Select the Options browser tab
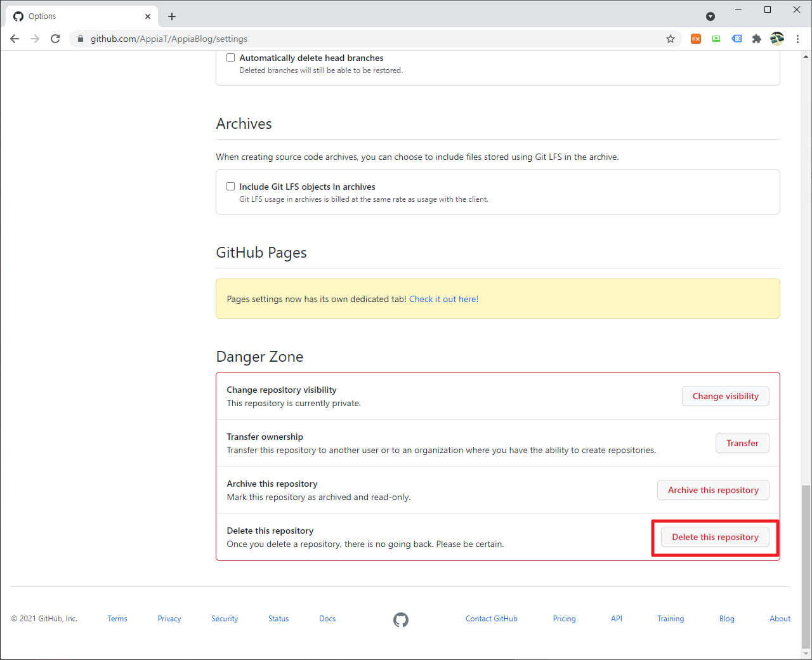The image size is (812, 660). pyautogui.click(x=82, y=16)
